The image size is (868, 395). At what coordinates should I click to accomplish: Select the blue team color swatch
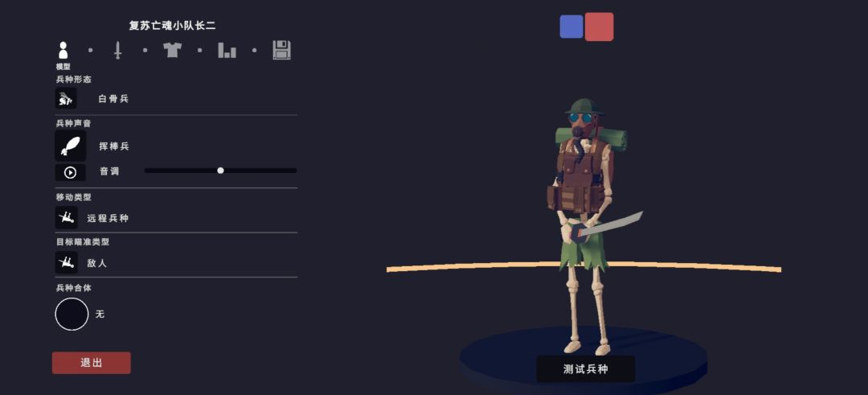[x=571, y=27]
